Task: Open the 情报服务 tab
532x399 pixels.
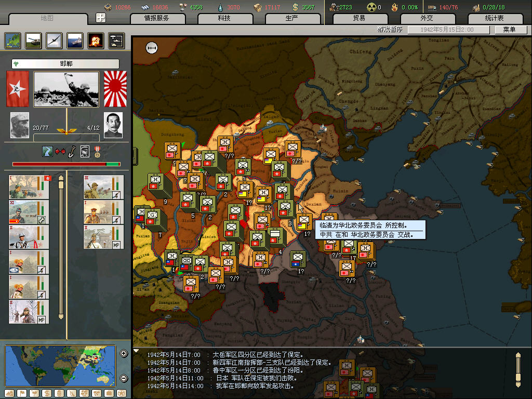Action: pyautogui.click(x=157, y=18)
